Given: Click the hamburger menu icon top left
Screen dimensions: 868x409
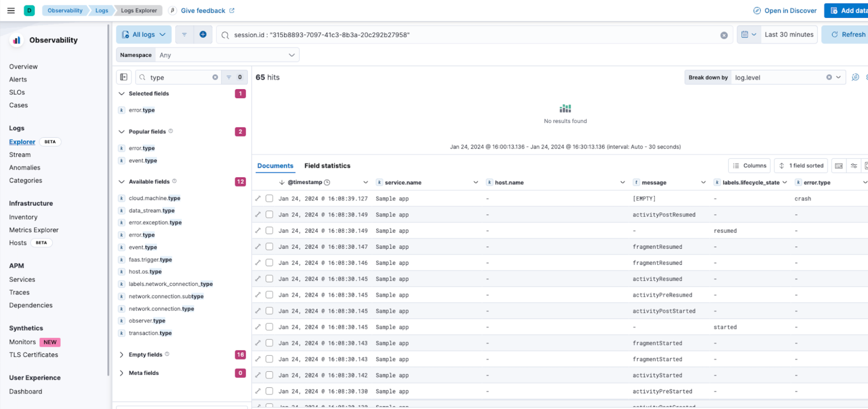Looking at the screenshot, I should 11,10.
